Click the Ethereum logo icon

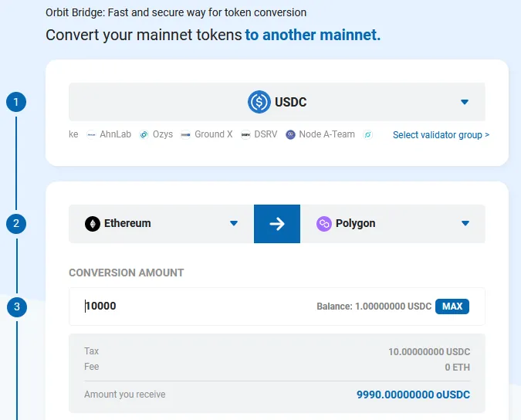[x=93, y=224]
